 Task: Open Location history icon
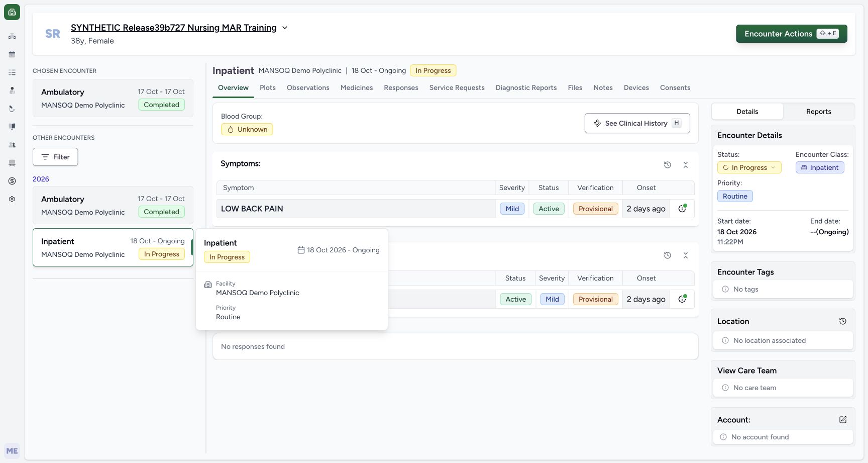click(x=843, y=321)
